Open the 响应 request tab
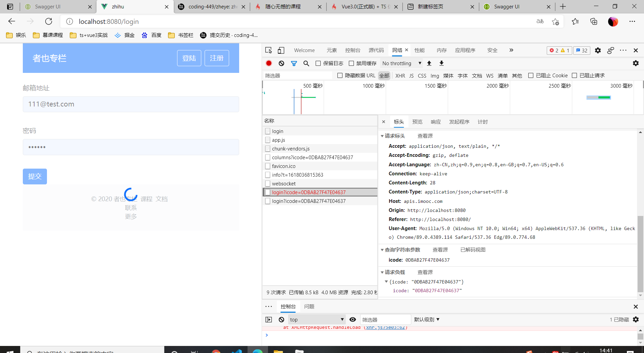 coord(436,122)
